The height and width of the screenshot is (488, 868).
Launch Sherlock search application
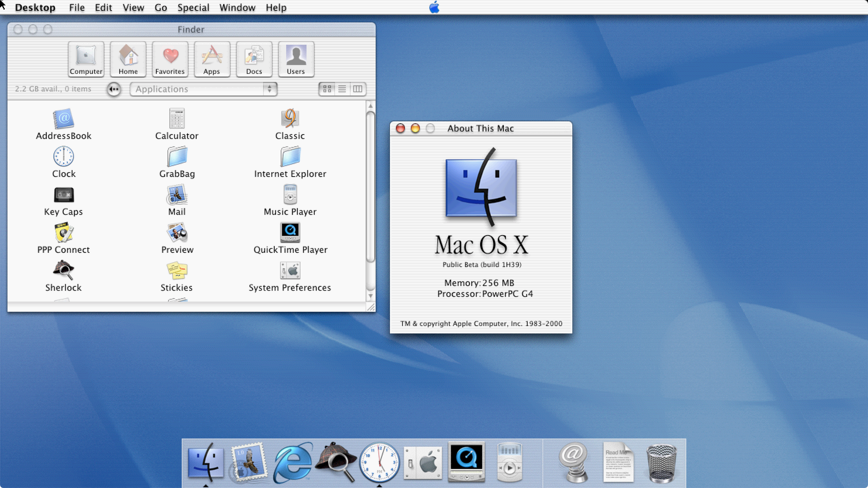[63, 272]
